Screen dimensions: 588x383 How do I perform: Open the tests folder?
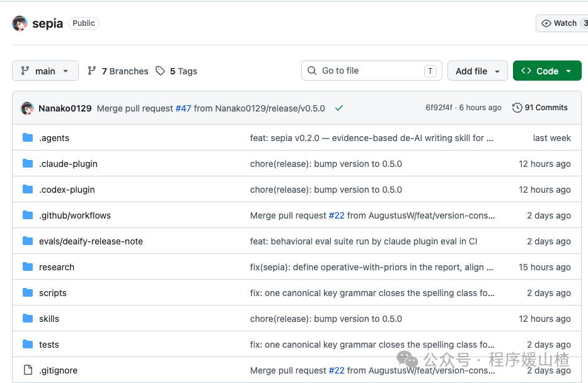coord(49,345)
